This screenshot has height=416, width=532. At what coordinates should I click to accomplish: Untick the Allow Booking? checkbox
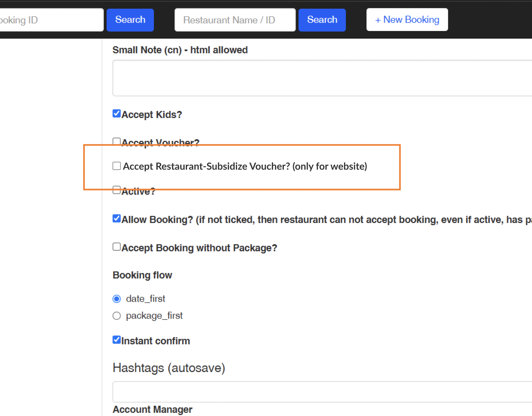click(116, 218)
